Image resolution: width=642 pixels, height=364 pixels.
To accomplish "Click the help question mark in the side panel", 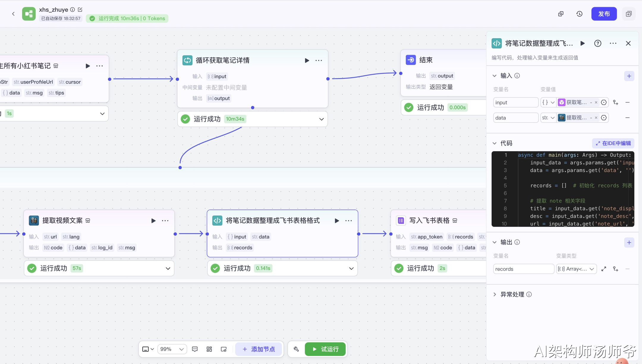I will click(x=598, y=43).
